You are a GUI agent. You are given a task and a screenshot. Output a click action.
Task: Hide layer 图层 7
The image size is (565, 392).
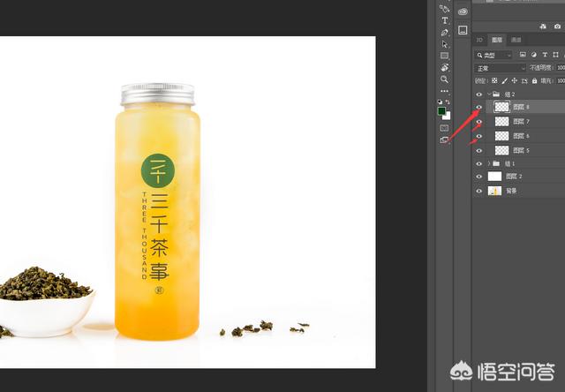478,122
